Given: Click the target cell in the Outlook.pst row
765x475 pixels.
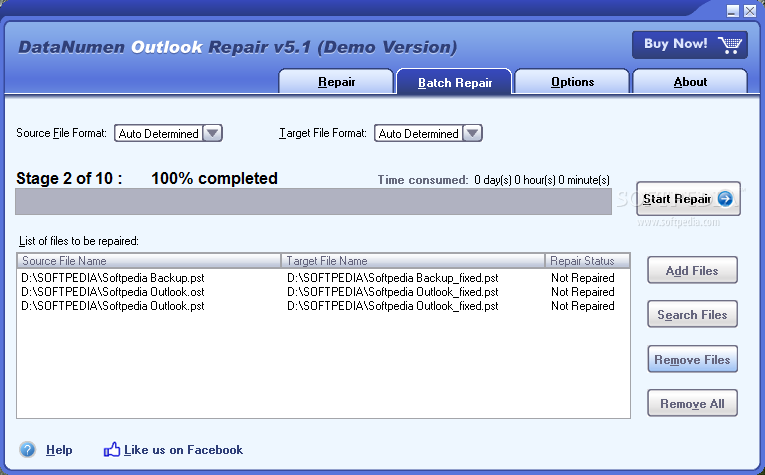Looking at the screenshot, I should [x=393, y=306].
